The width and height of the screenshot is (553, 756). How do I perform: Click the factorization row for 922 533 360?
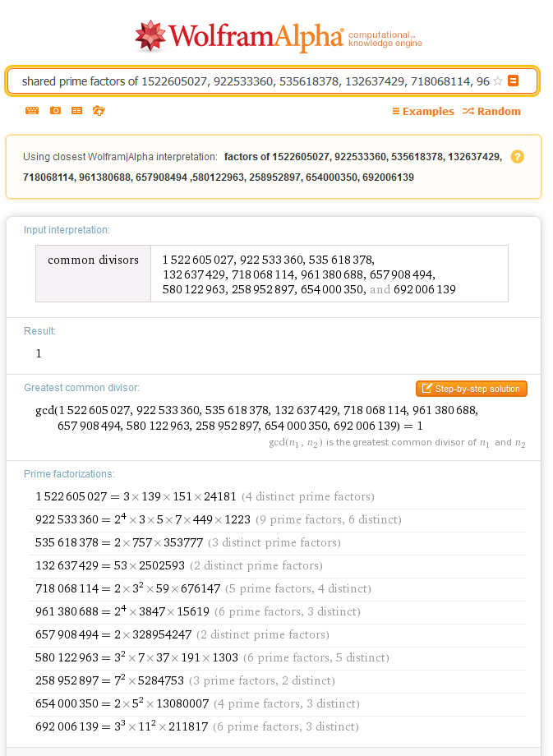(277, 519)
